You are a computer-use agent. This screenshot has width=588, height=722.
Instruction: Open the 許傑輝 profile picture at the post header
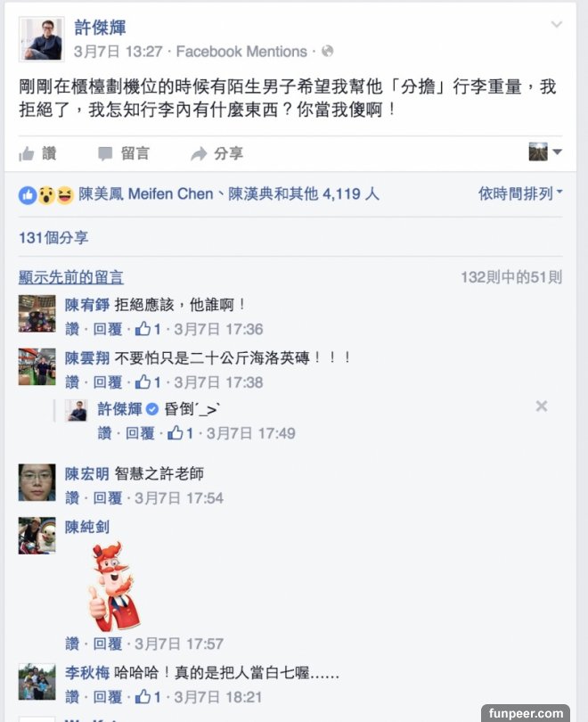pyautogui.click(x=41, y=39)
